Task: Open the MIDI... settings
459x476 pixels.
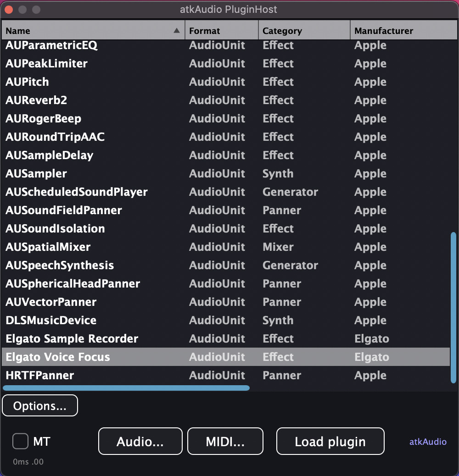Action: tap(225, 442)
